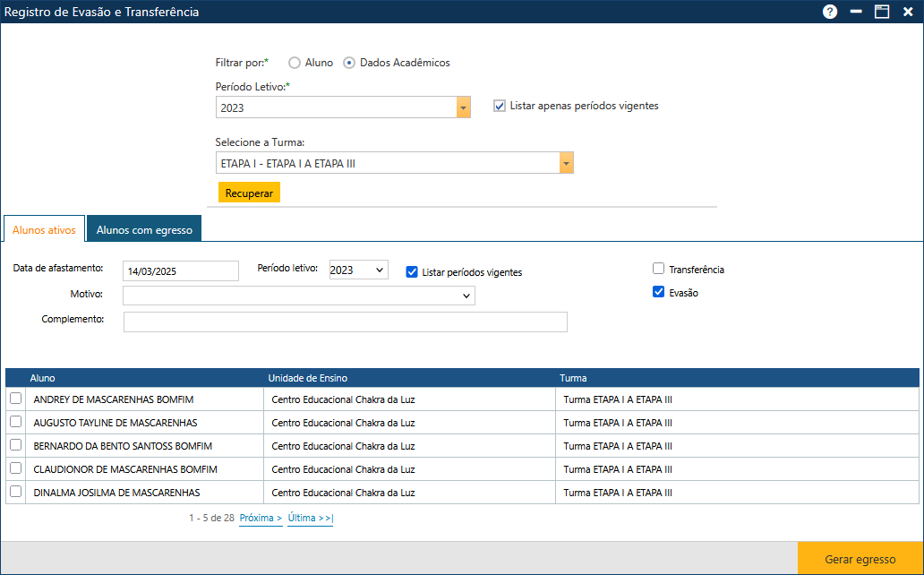Expand the Selecione a Turma combo box

point(566,162)
